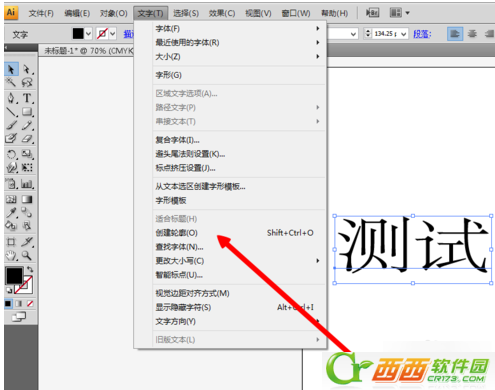
Task: Click the Ai application logo
Action: click(11, 12)
